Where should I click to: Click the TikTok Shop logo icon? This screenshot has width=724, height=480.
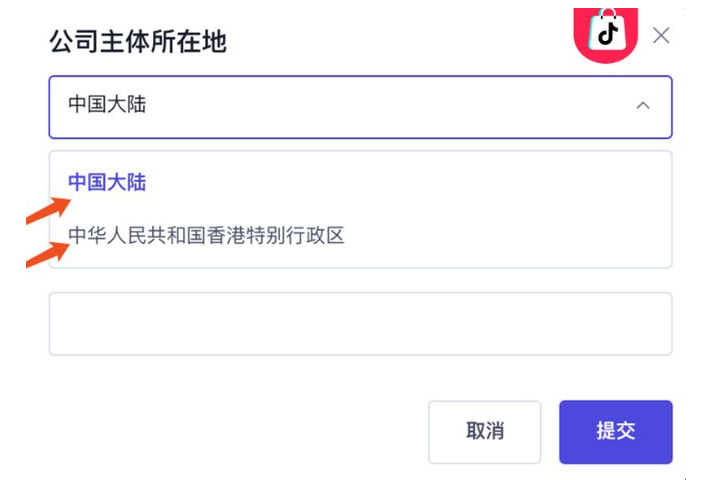(606, 34)
